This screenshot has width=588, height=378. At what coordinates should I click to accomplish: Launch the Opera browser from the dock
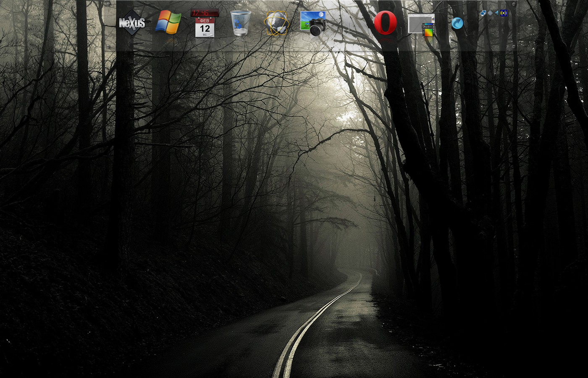(385, 23)
